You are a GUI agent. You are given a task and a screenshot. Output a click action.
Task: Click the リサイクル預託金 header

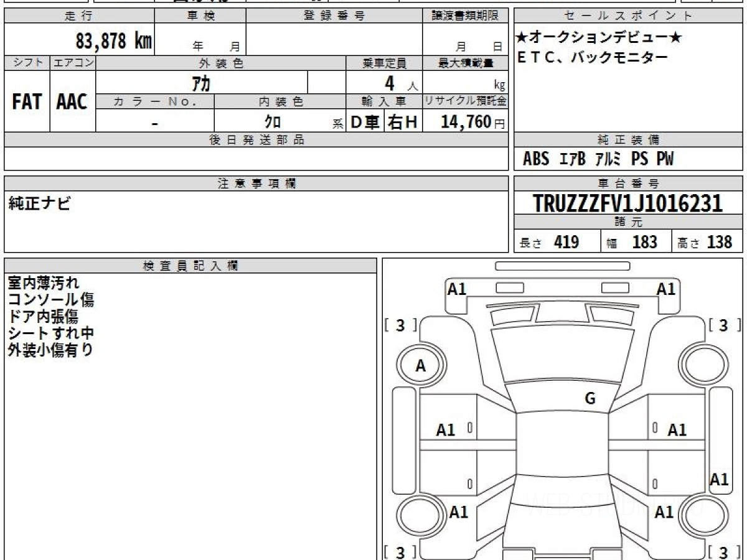pos(465,101)
